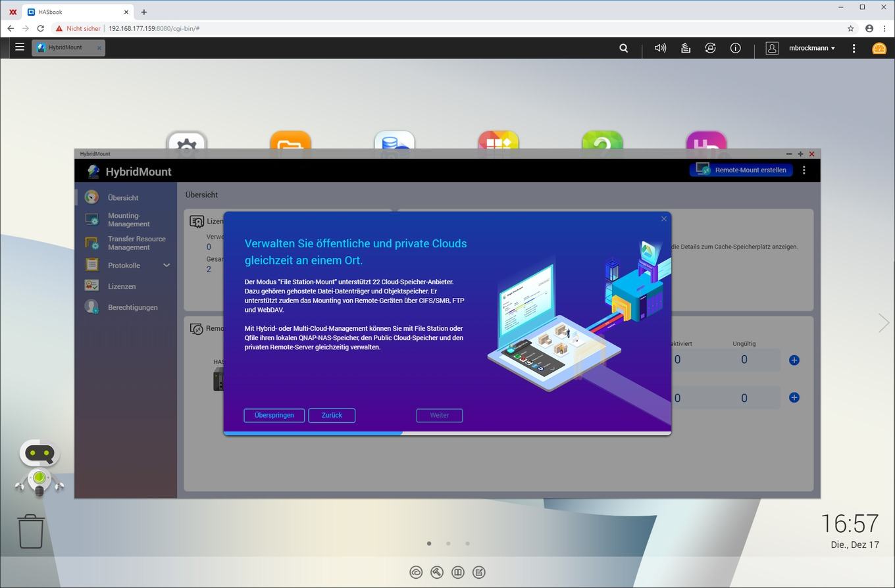The image size is (895, 588).
Task: Select Mounting-Management in sidebar
Action: (126, 220)
